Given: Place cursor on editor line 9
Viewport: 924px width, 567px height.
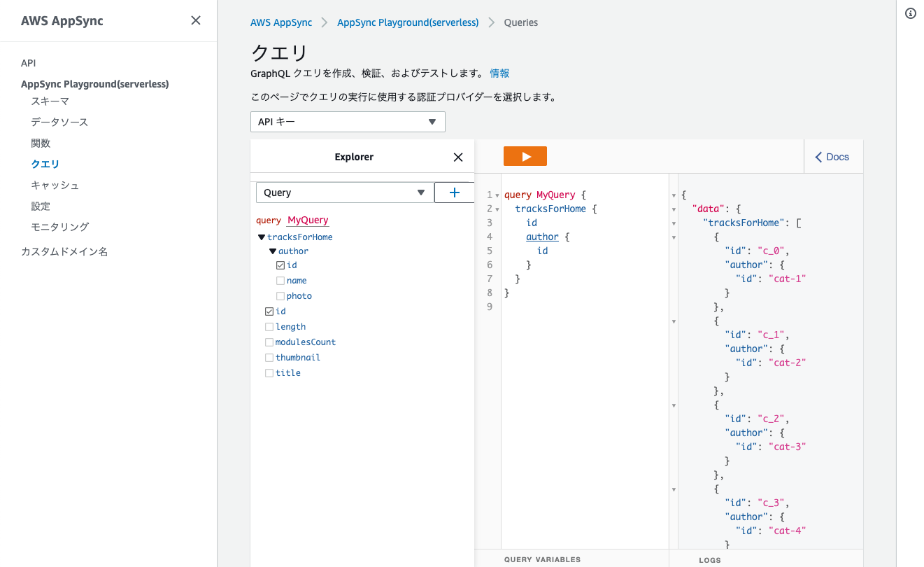Looking at the screenshot, I should [585, 307].
